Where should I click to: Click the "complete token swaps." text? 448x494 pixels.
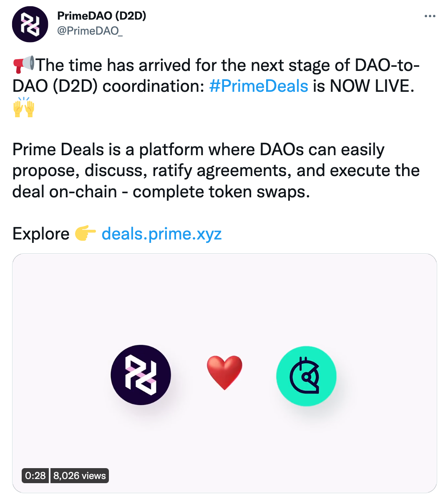click(221, 192)
